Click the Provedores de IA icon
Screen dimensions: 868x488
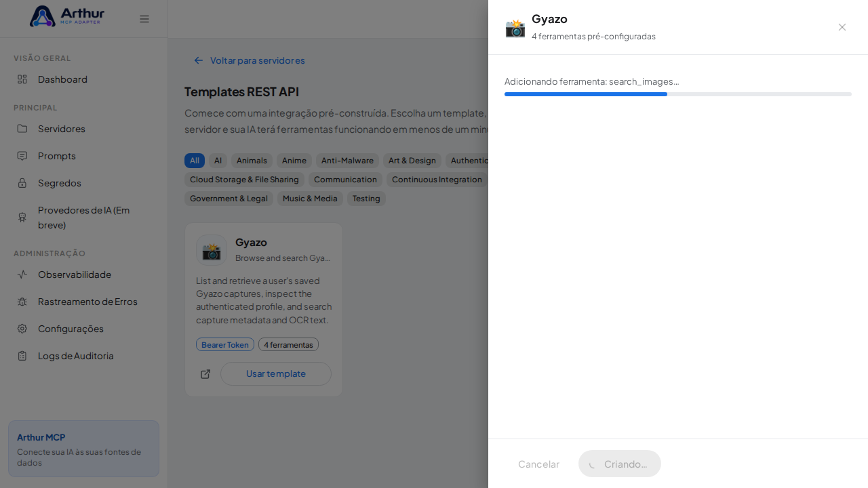tap(22, 218)
